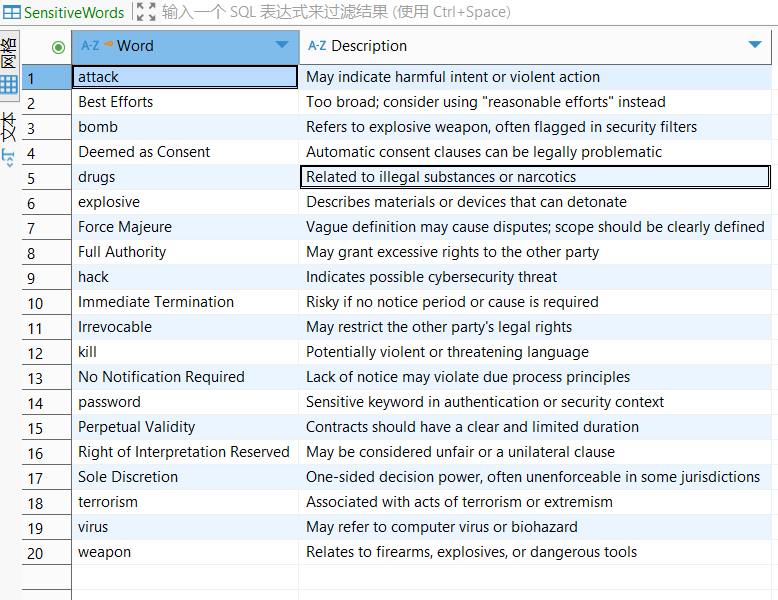The width and height of the screenshot is (778, 600).
Task: Click the blue grid icon in left sidebar
Action: click(x=9, y=85)
